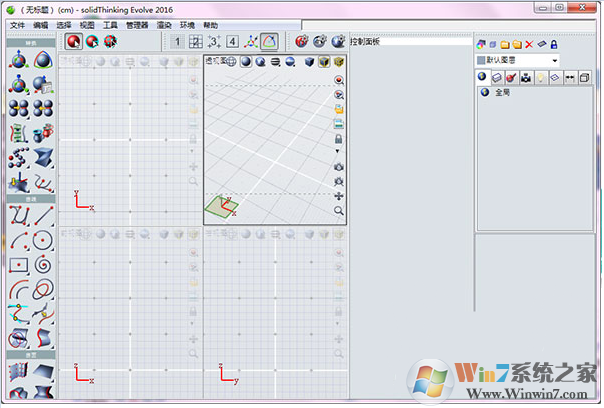Click the gray sphere gear render icon
Image resolution: width=604 pixels, height=408 pixels.
[x=320, y=41]
